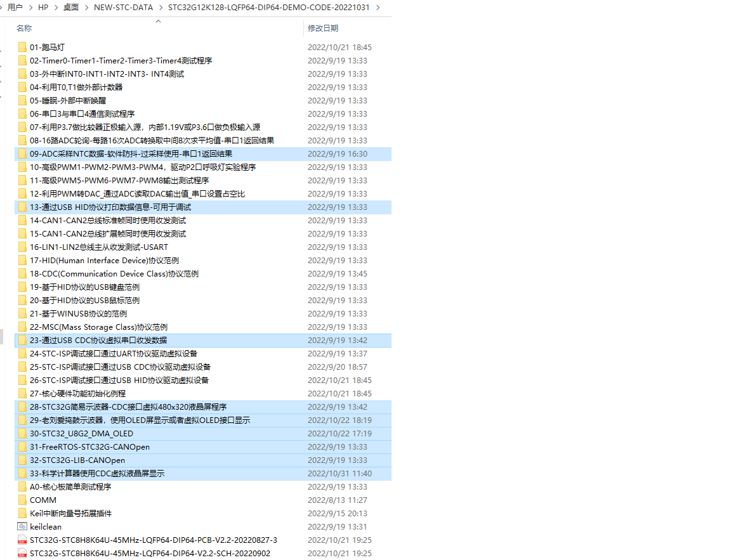Click folder icon of 21-基于WINUSB协议的范例
Viewport: 731px width, 560px height.
click(x=22, y=313)
